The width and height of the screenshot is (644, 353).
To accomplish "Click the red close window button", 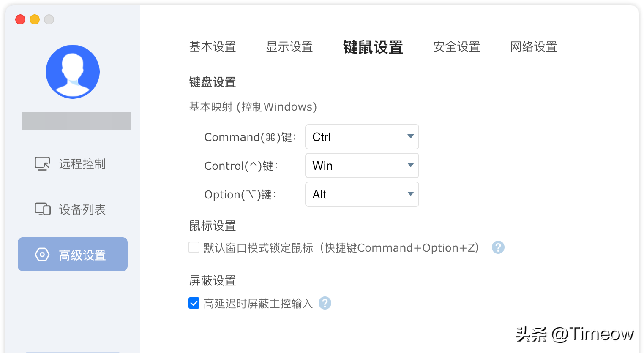I will click(x=20, y=19).
